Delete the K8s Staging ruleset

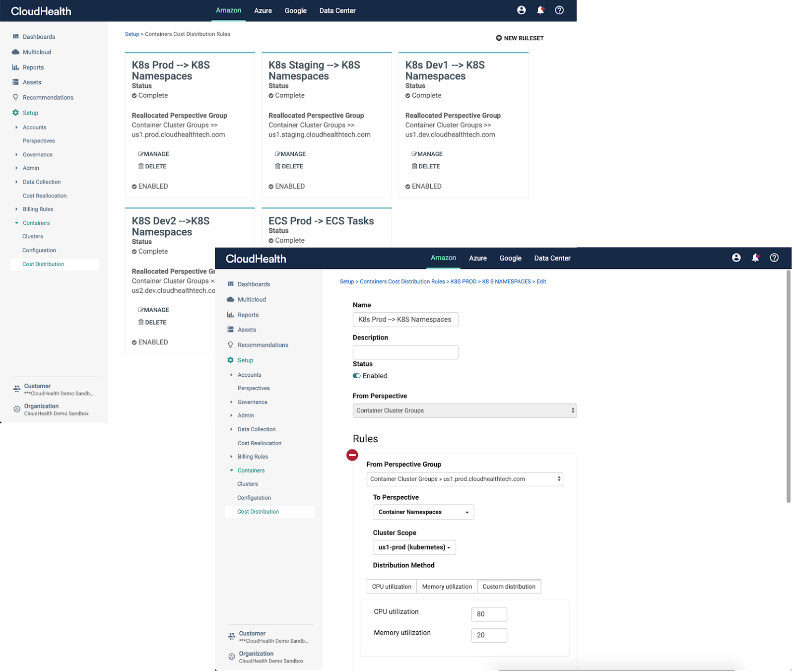pos(289,166)
